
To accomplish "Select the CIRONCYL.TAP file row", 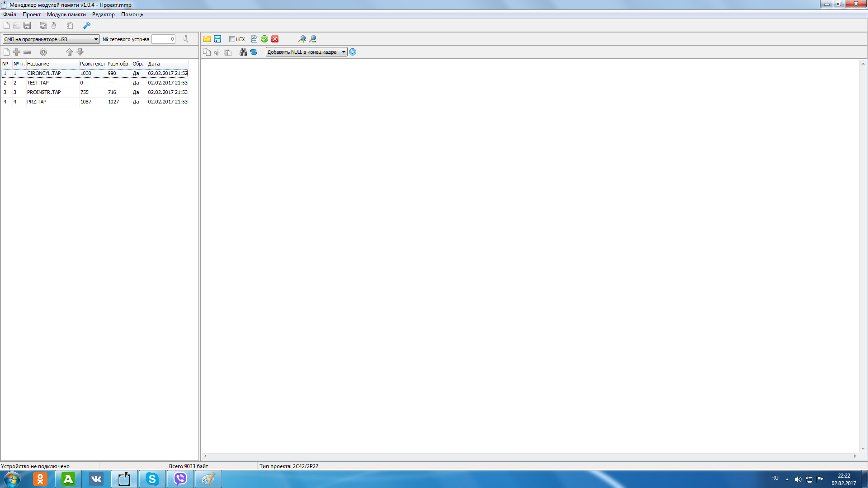I will (94, 73).
